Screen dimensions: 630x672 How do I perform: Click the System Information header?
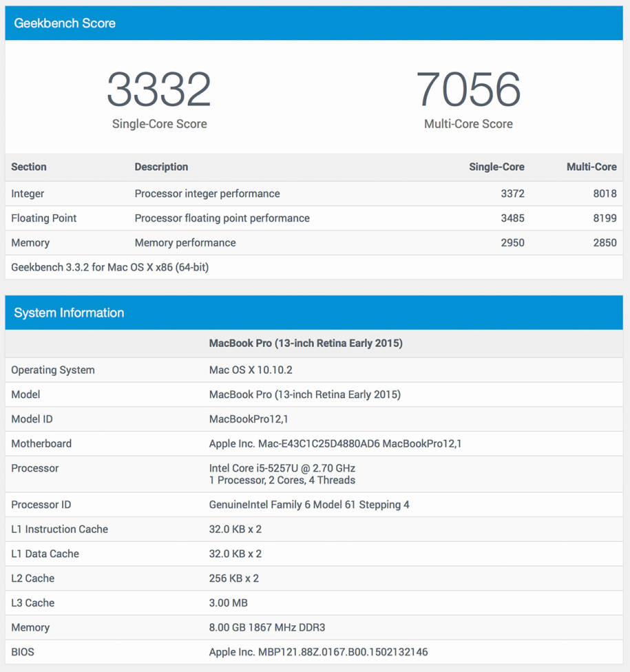point(69,313)
